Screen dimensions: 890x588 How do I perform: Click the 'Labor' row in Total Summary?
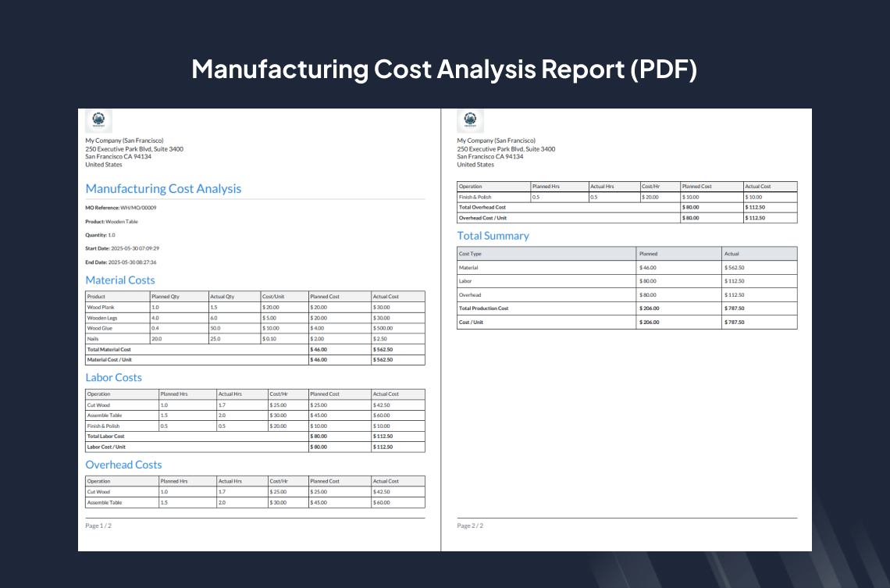click(x=627, y=281)
